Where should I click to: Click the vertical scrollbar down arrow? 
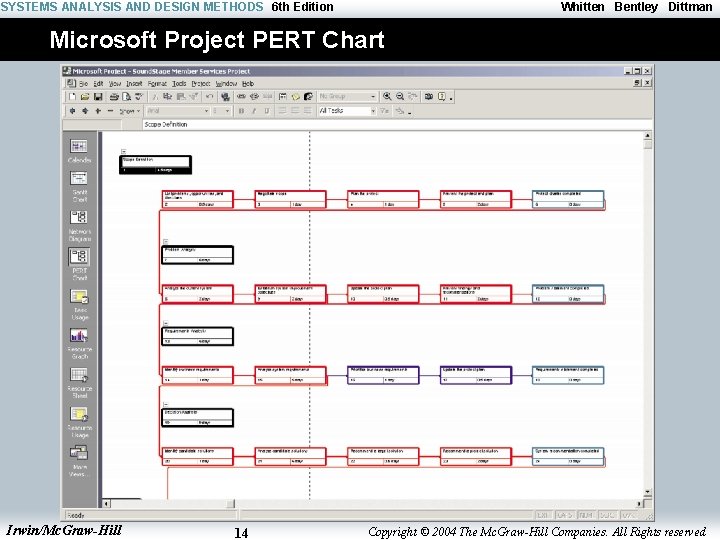(x=647, y=492)
